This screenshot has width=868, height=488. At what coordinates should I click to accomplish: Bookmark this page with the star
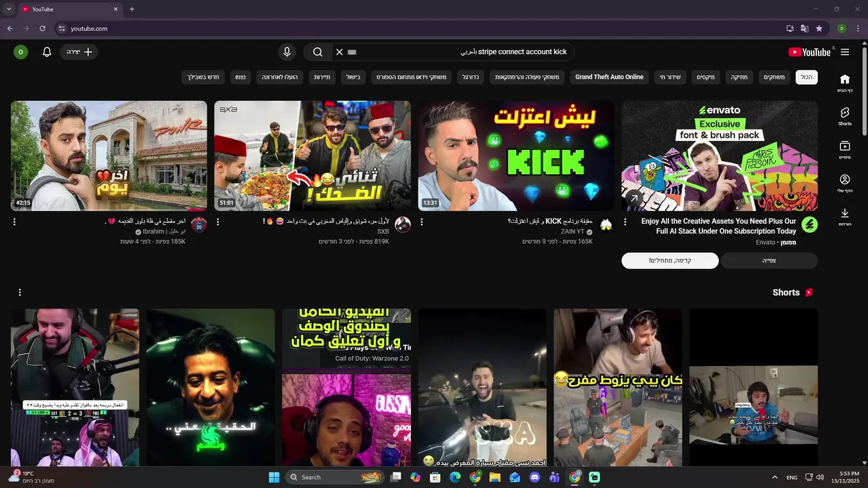point(819,28)
